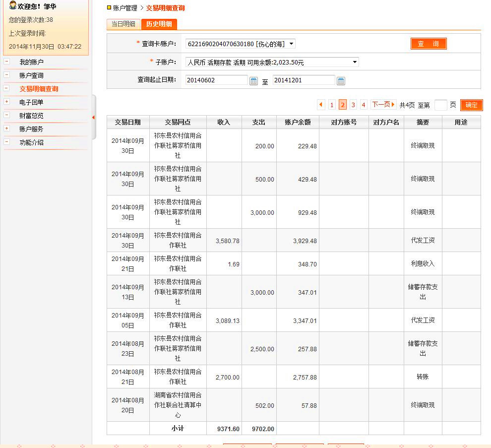Screen dimensions: 491x448
Task: Click the orange 查询 button
Action: click(429, 44)
